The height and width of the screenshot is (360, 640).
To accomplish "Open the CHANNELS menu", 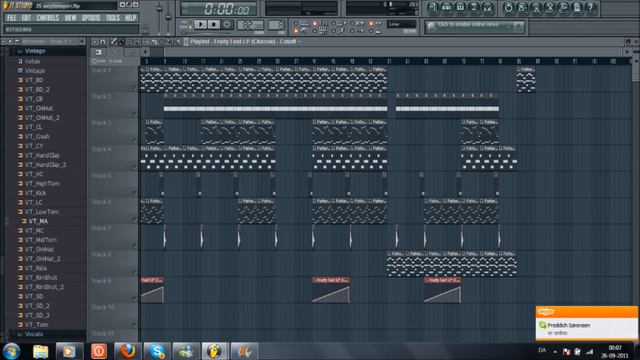I will coord(48,18).
